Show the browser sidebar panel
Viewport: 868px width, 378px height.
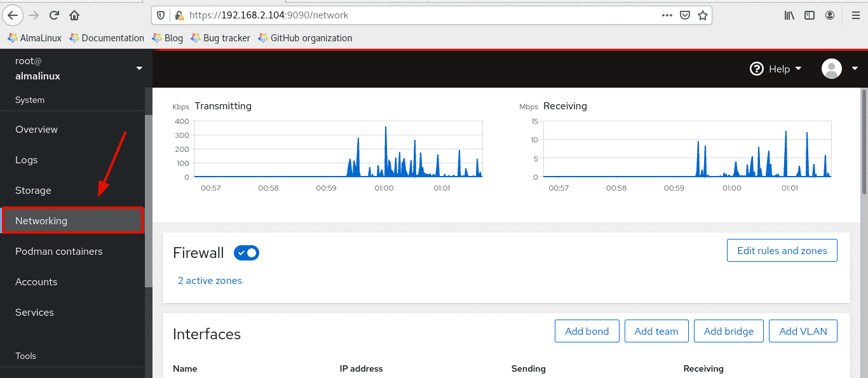pos(810,15)
